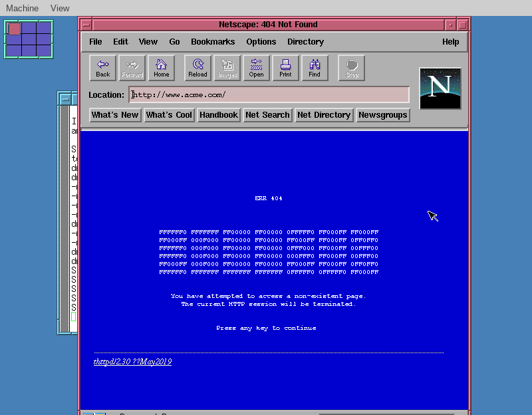Open the Handbook directory button
The height and width of the screenshot is (415, 532).
219,115
